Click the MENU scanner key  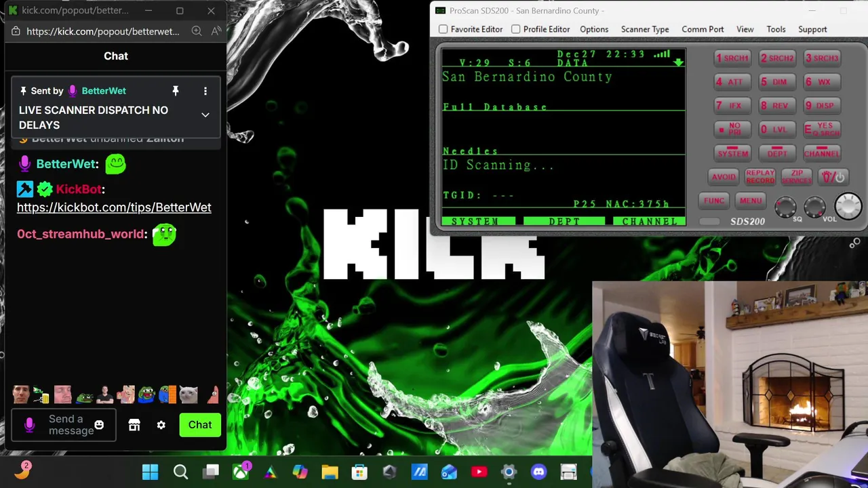(x=751, y=201)
